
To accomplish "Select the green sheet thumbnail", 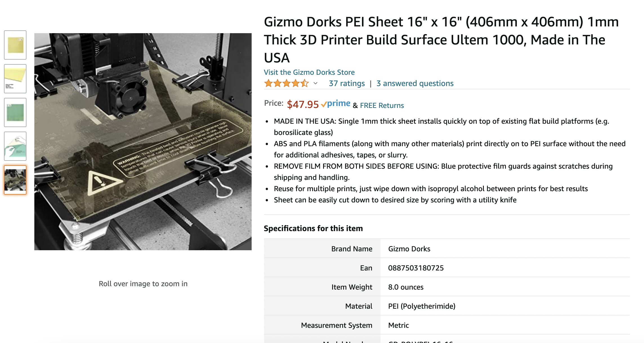I will (x=15, y=112).
